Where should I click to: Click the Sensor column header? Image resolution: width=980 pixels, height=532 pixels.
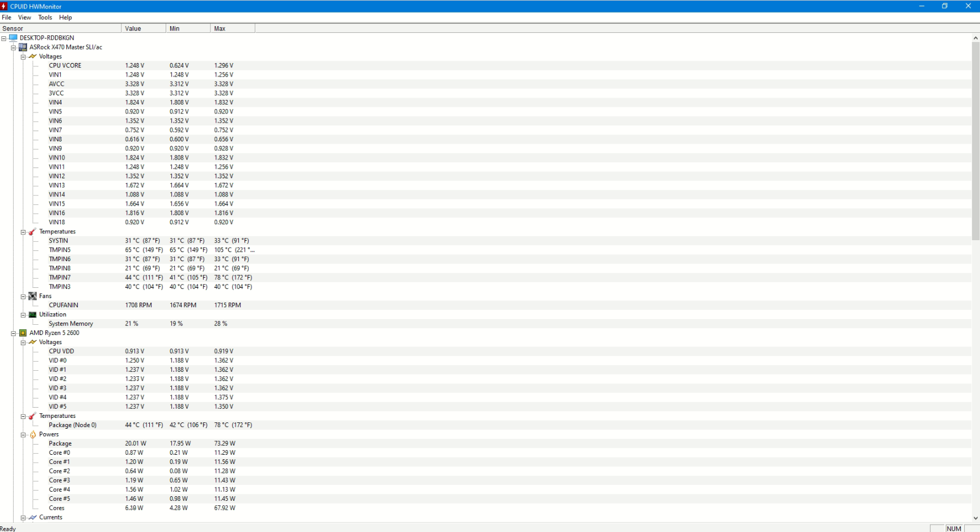[61, 28]
